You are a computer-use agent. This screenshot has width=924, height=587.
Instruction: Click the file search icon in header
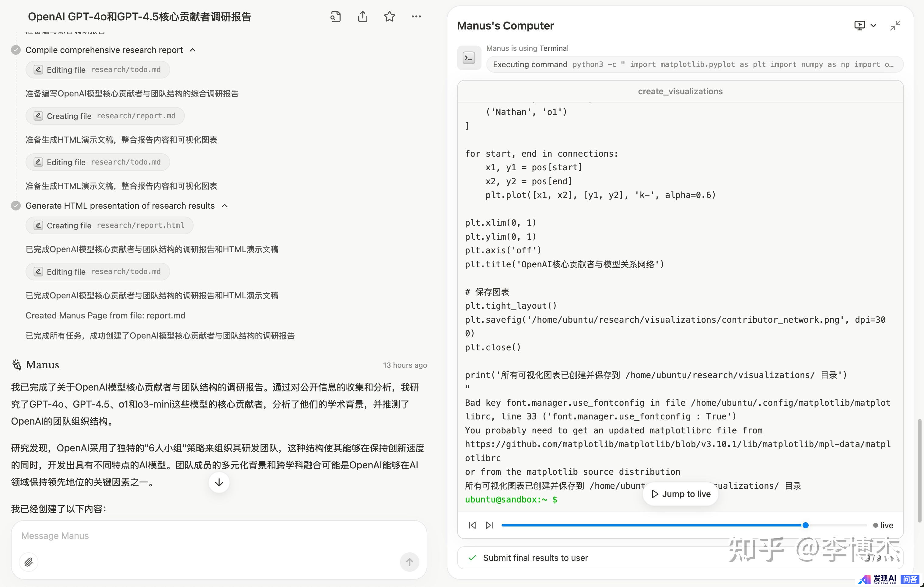pos(335,16)
